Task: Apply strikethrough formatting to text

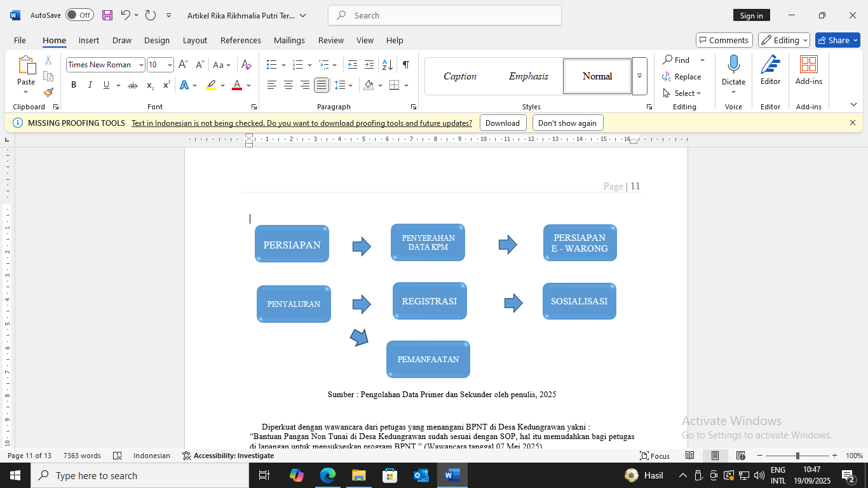Action: (132, 85)
